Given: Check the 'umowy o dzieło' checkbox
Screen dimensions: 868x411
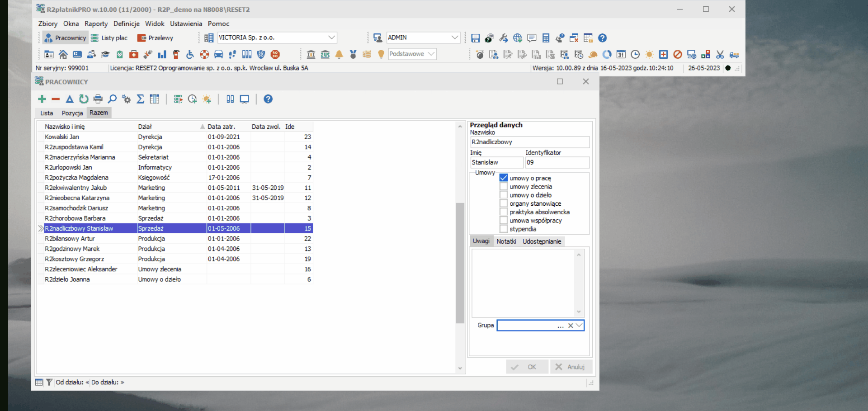Looking at the screenshot, I should (504, 195).
